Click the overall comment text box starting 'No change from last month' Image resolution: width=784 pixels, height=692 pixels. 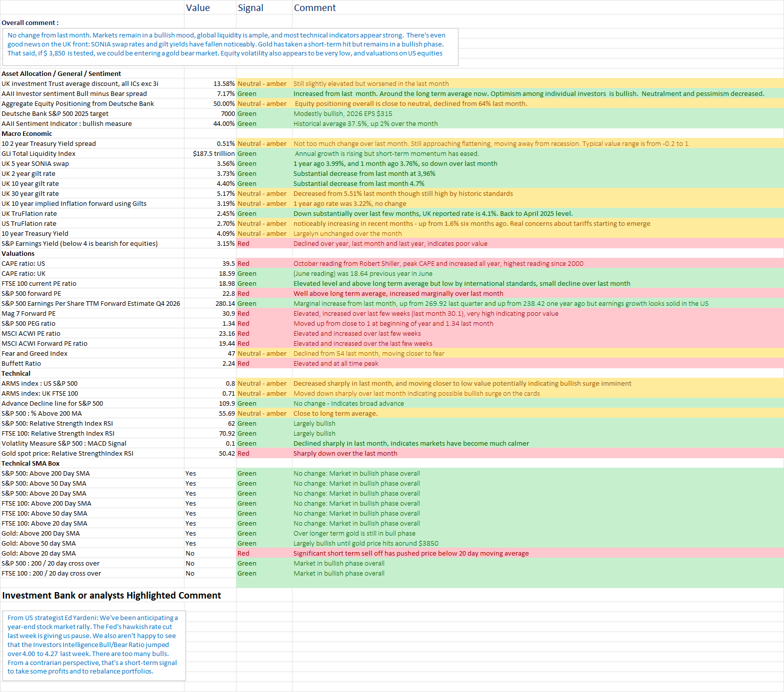(x=230, y=47)
